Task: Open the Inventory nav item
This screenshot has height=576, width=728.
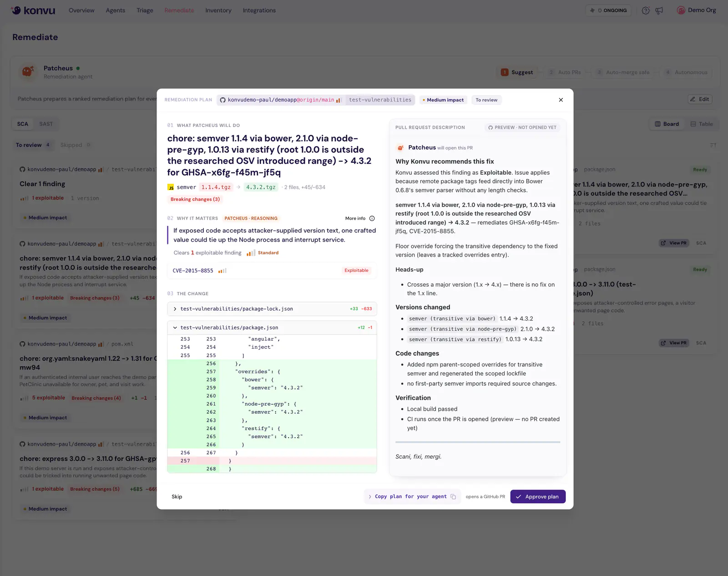Action: coord(218,10)
